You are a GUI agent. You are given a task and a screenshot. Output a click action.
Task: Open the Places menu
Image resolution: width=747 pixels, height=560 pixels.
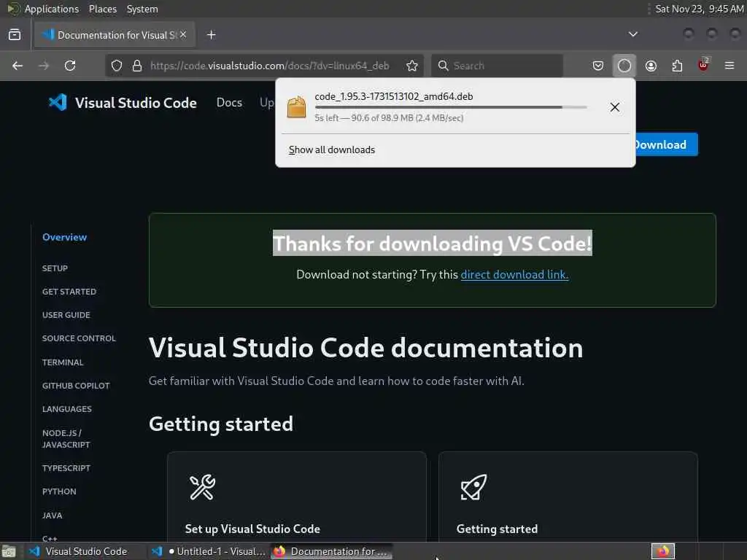(x=102, y=9)
